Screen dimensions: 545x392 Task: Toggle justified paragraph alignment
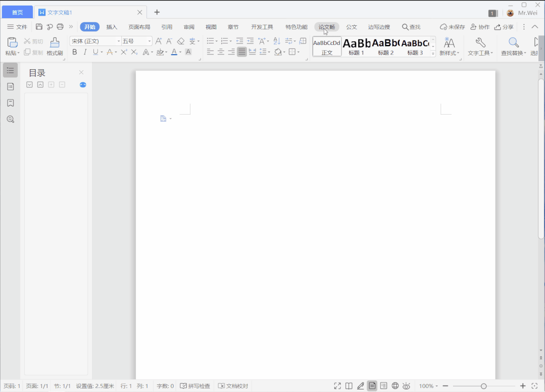(242, 52)
